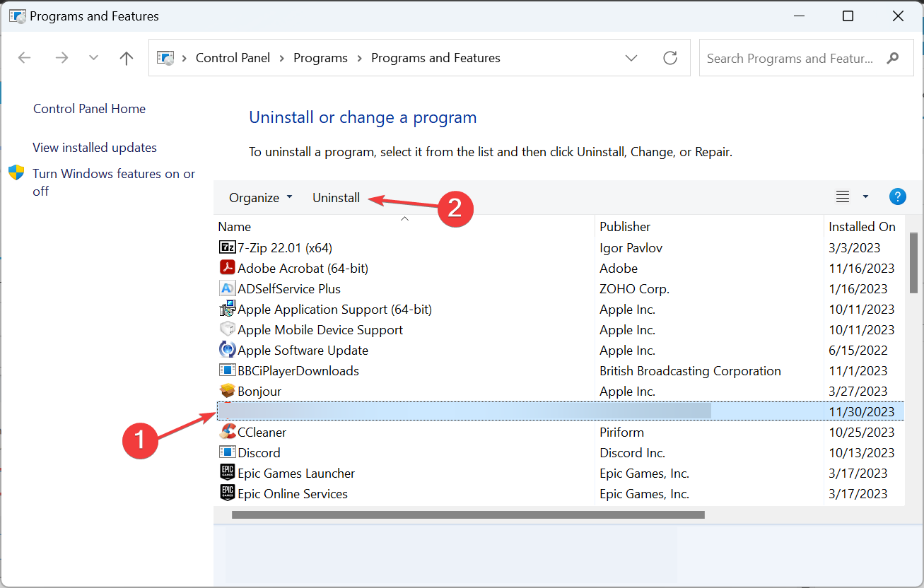Click the Uninstall toolbar button
The image size is (924, 588).
coord(336,198)
